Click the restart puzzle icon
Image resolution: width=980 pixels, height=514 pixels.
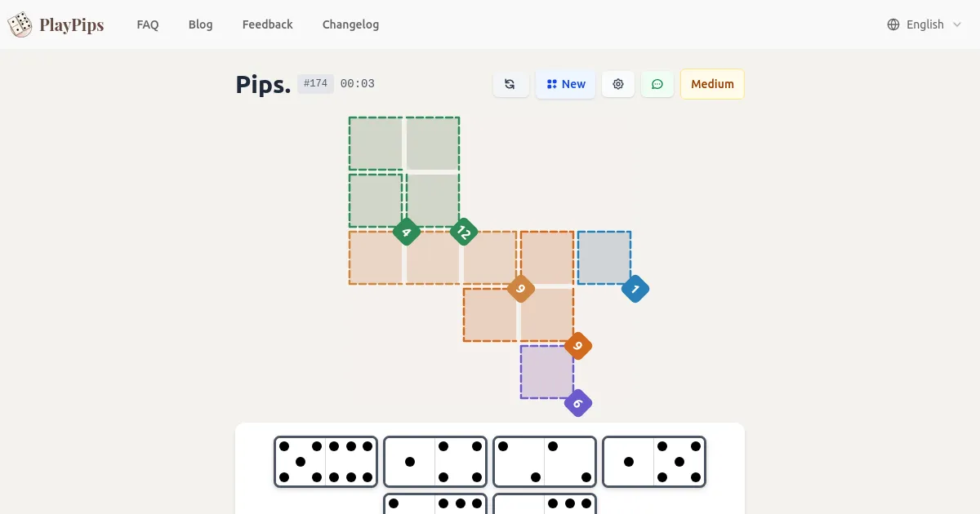(511, 84)
